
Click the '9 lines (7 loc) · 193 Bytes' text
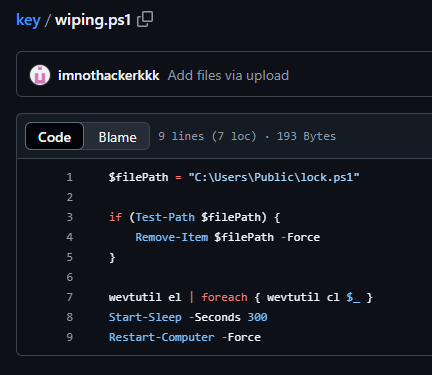(x=247, y=136)
